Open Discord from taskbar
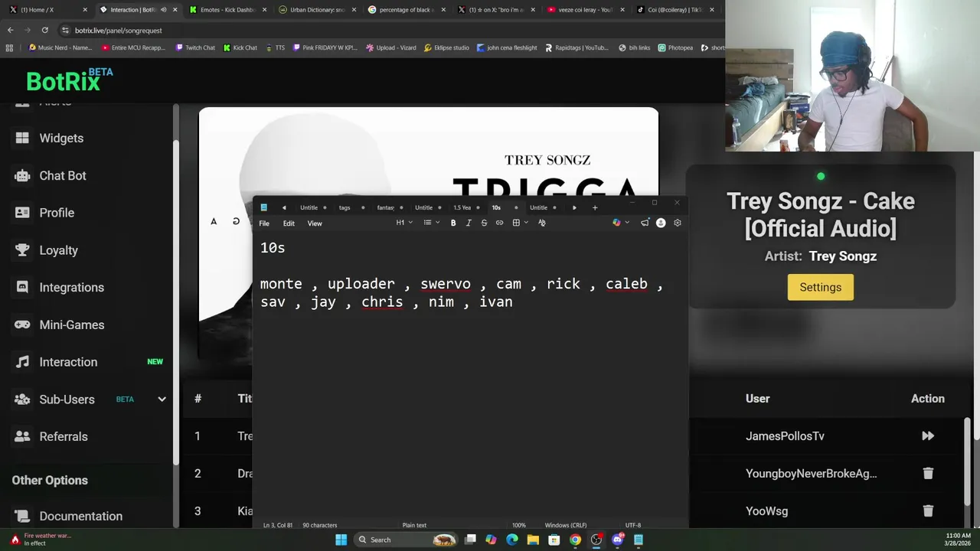The height and width of the screenshot is (551, 980). pos(617,540)
